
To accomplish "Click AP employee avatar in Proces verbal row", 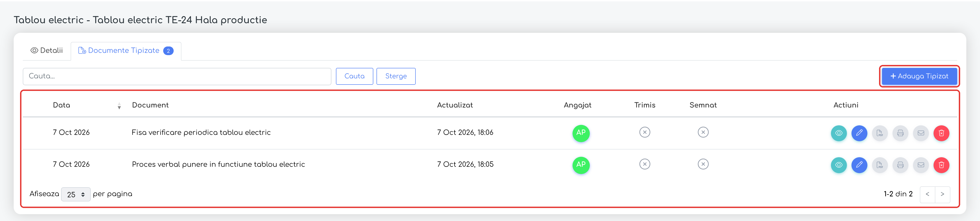I will click(581, 165).
